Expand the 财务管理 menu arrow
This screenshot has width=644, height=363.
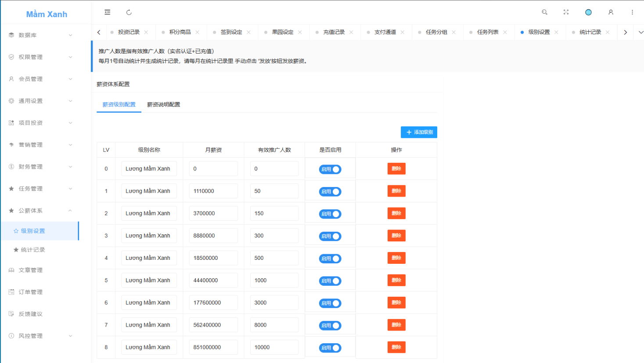pos(70,167)
